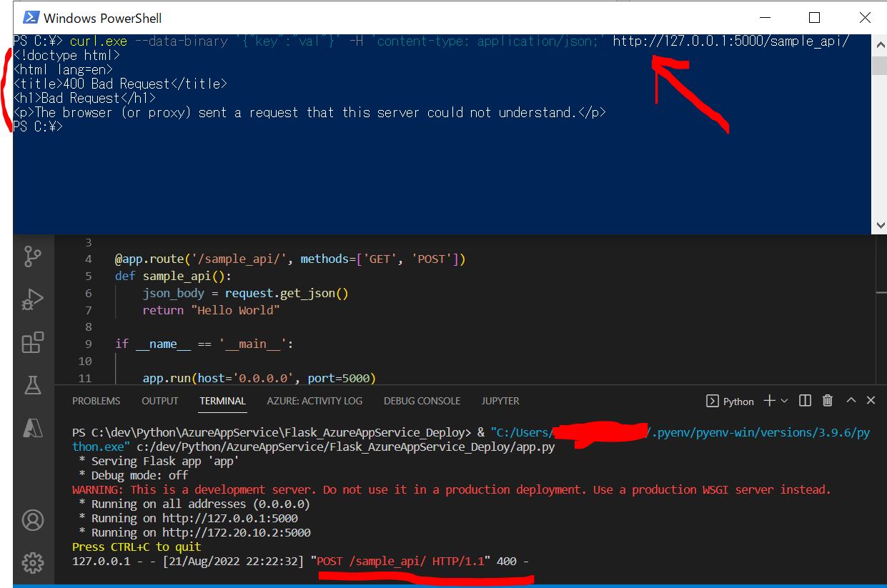Follow the http://127.0.0.1:5000 terminal link
The width and height of the screenshot is (887, 588).
[x=229, y=518]
